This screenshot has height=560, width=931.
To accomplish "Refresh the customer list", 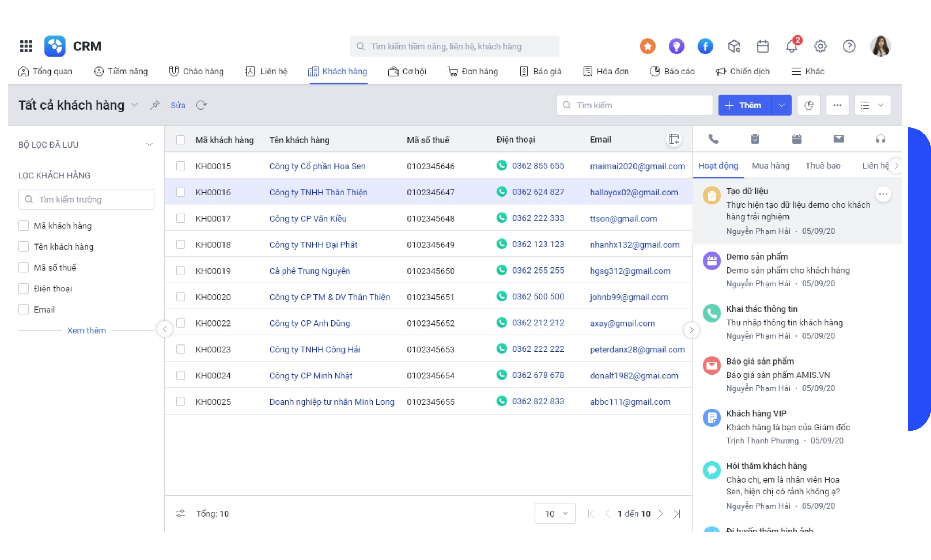I will pos(201,105).
